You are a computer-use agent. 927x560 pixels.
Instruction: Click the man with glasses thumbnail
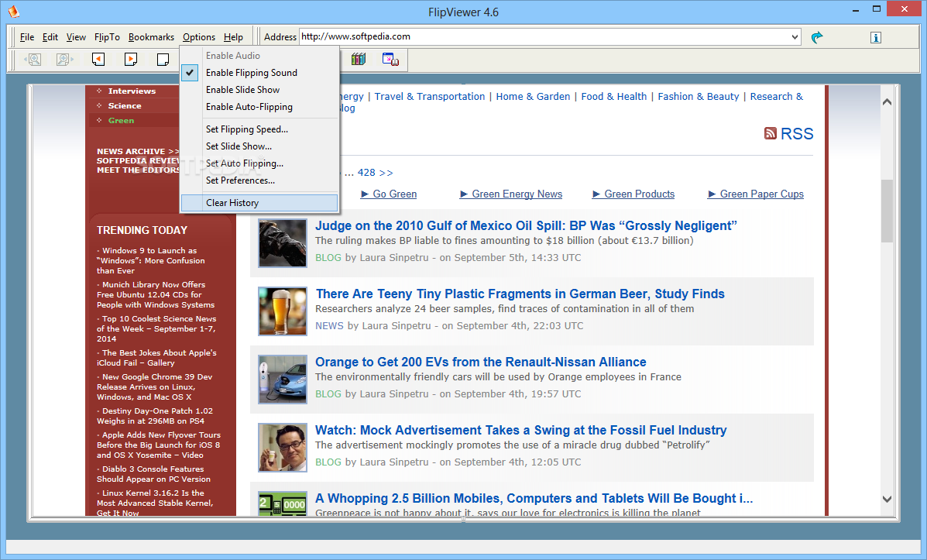tap(283, 448)
